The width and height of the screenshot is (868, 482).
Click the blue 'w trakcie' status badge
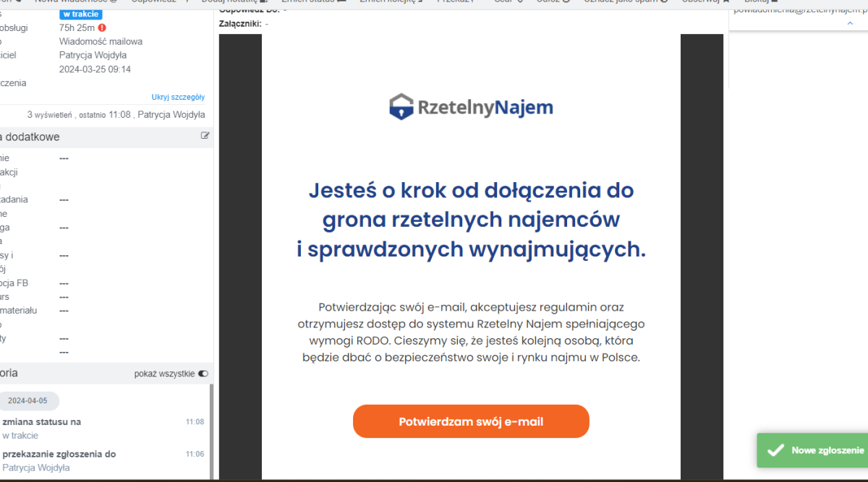click(80, 14)
